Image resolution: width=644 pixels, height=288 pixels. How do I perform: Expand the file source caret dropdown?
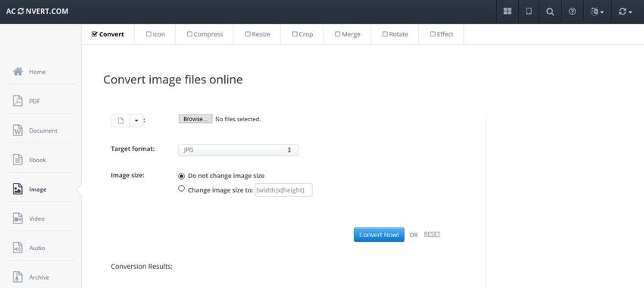pyautogui.click(x=136, y=121)
